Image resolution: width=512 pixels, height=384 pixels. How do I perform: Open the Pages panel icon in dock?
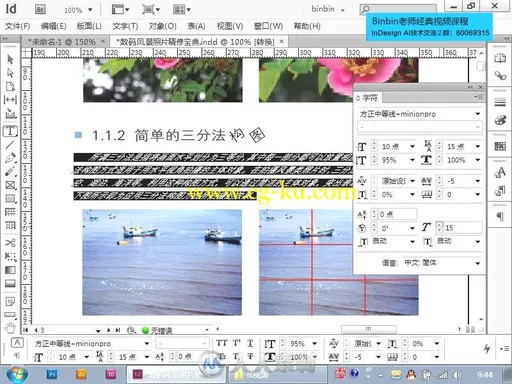[500, 58]
